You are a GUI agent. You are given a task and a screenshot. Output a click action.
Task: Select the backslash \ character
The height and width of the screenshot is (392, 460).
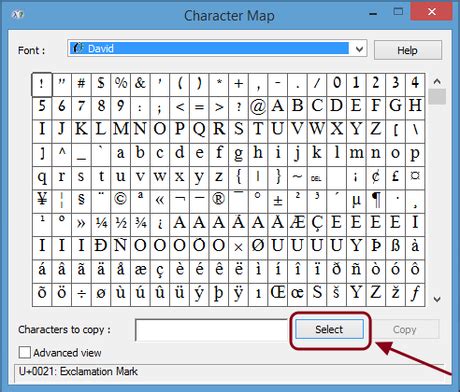point(415,131)
